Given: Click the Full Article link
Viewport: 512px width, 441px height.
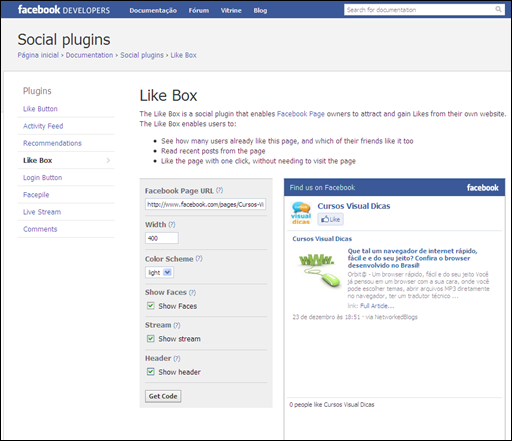Looking at the screenshot, I should pyautogui.click(x=377, y=306).
